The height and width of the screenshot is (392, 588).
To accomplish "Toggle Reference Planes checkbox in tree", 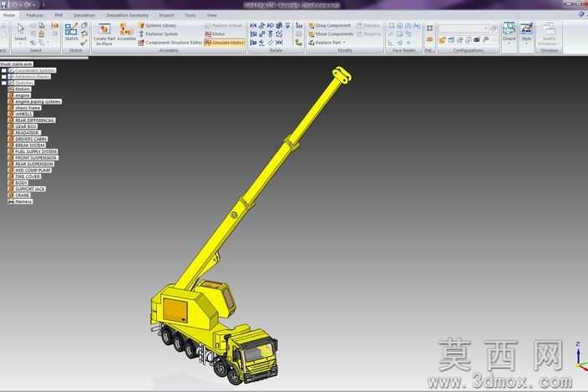I will coord(4,77).
